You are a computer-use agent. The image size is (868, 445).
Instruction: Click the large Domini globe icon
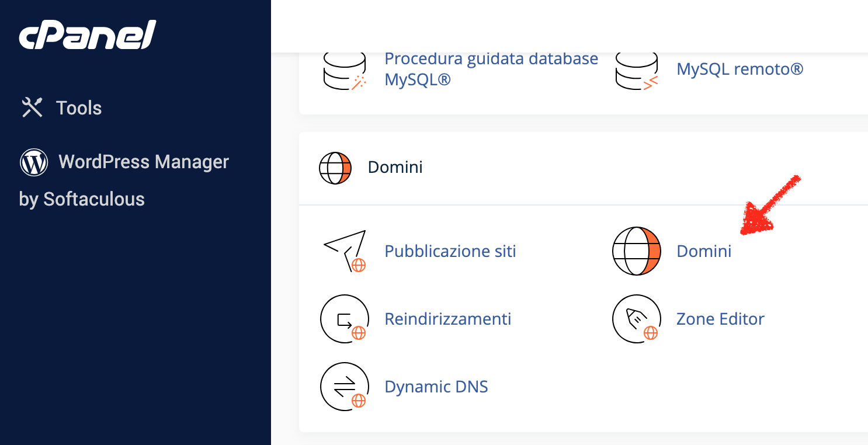[x=637, y=251]
